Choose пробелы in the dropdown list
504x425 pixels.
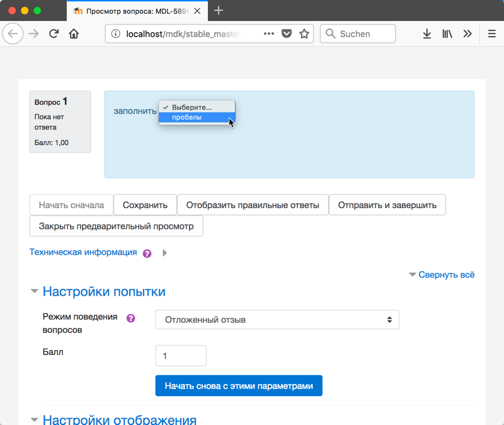pos(197,117)
